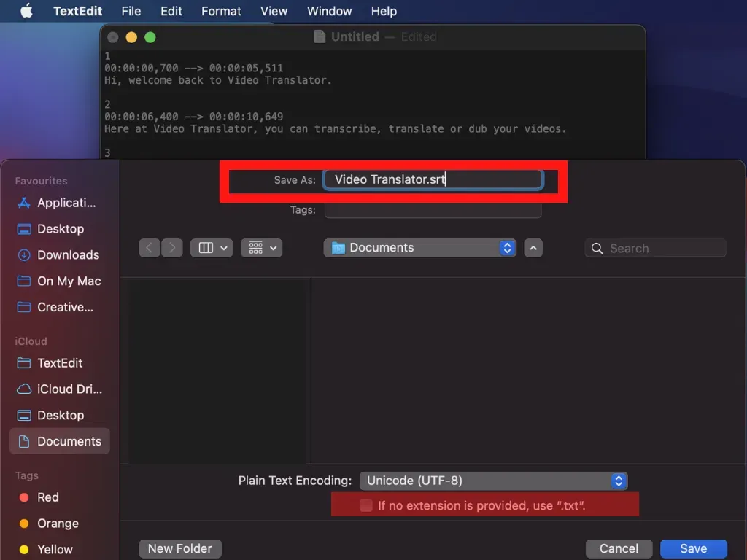This screenshot has width=747, height=560.
Task: Toggle the 'If no extension is provided' checkbox
Action: pyautogui.click(x=366, y=505)
